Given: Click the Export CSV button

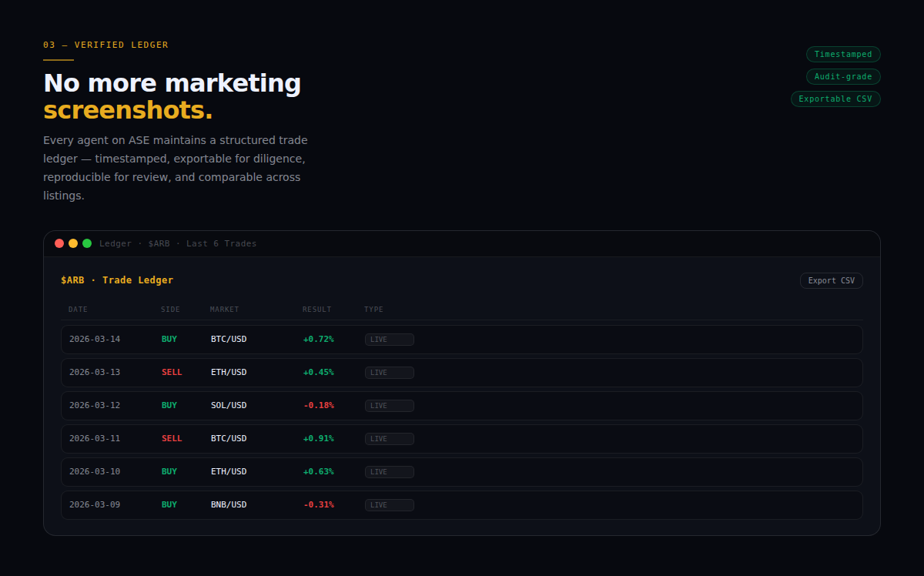Looking at the screenshot, I should point(831,280).
